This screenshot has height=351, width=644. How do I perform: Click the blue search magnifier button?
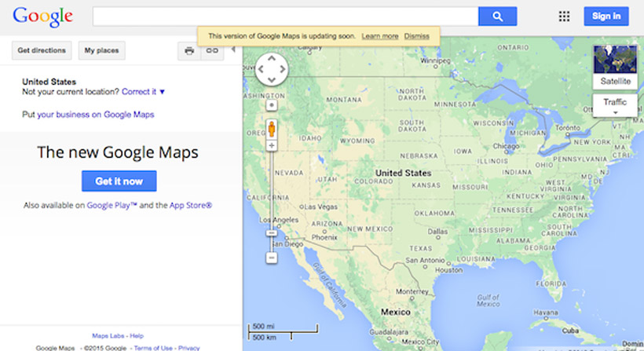497,16
